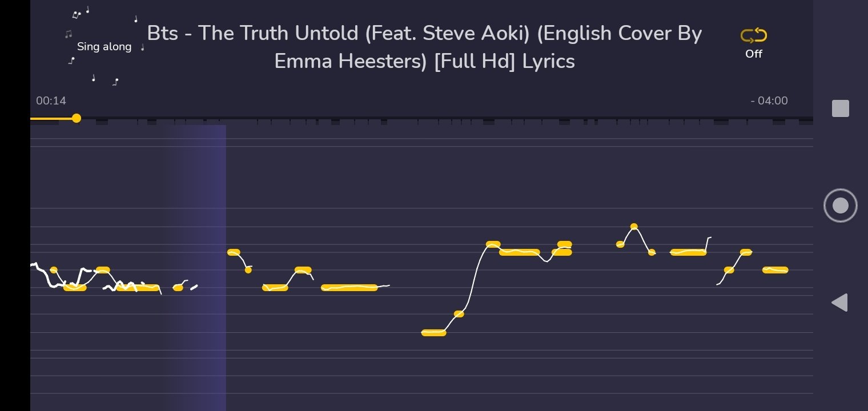The width and height of the screenshot is (868, 411).
Task: Tap the yellow playback progress knob
Action: (x=77, y=118)
